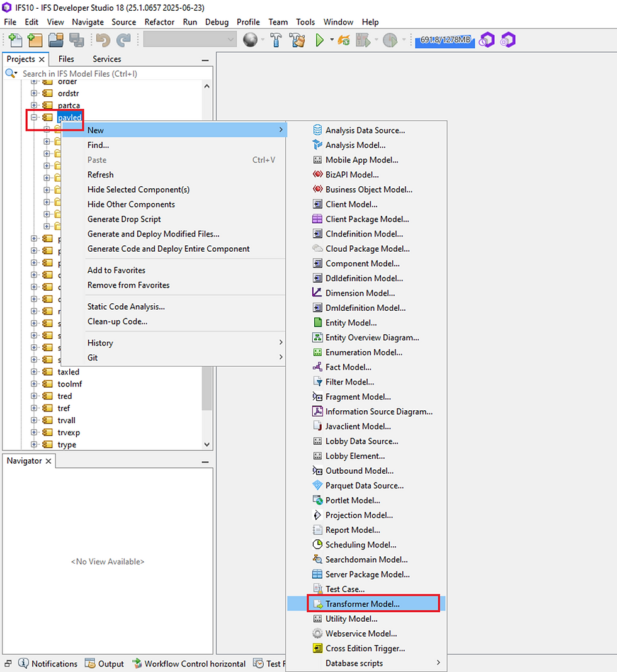Open the Tools menu
The width and height of the screenshot is (617, 672).
click(305, 22)
